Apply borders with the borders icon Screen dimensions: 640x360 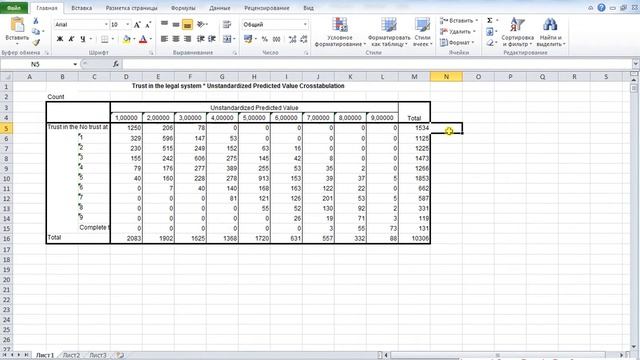pyautogui.click(x=105, y=39)
